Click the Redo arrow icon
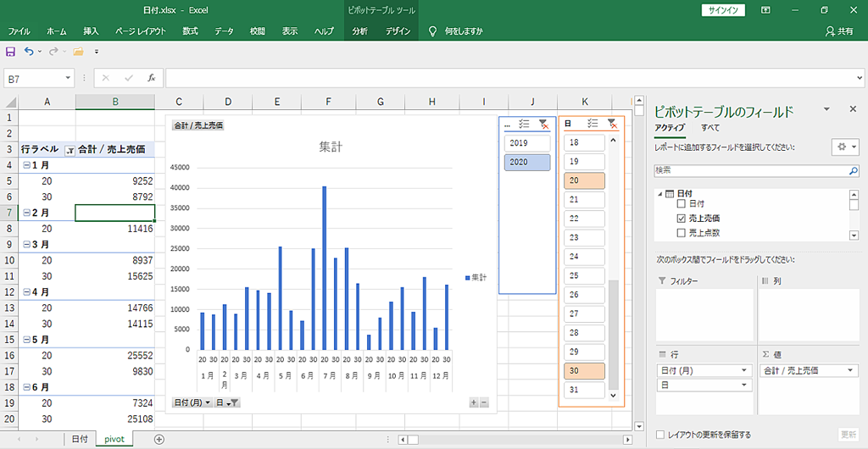Screen dimensions: 868x449 coord(53,52)
